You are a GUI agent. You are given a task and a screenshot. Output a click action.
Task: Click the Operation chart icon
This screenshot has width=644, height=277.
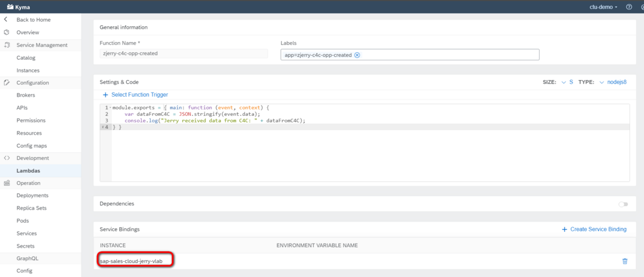click(x=6, y=183)
